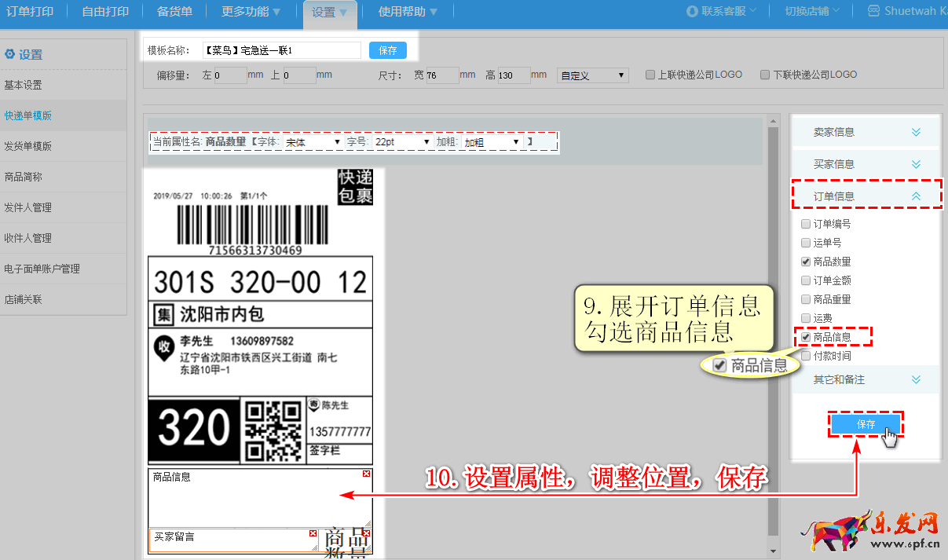Open the 更多功能 menu
Image resolution: width=948 pixels, height=560 pixels.
point(247,12)
